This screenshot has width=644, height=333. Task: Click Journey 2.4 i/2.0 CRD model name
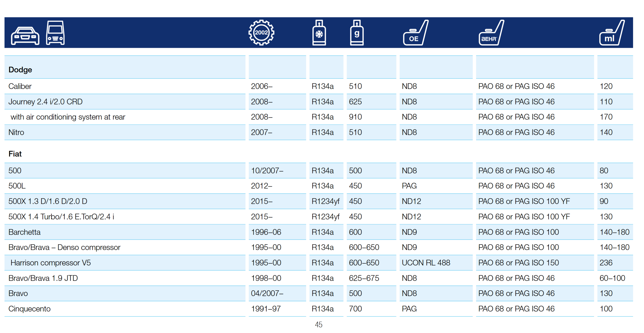click(x=46, y=102)
